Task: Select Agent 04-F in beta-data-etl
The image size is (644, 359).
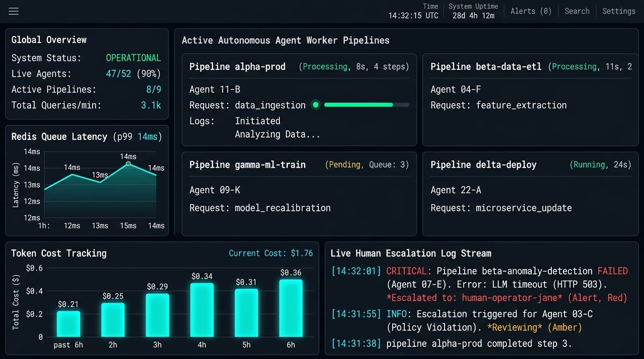Action: pos(456,89)
